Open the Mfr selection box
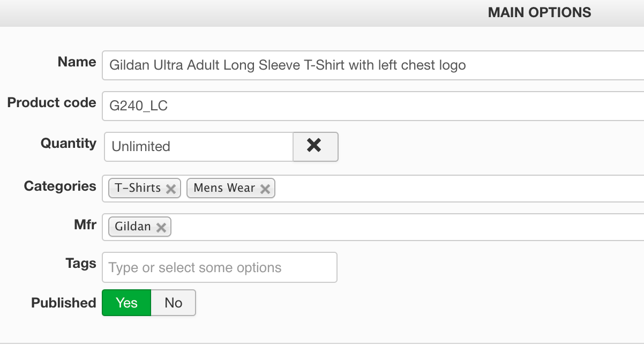 402,227
